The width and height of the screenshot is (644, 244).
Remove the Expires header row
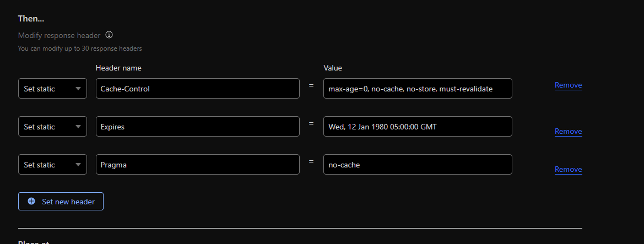pyautogui.click(x=568, y=132)
